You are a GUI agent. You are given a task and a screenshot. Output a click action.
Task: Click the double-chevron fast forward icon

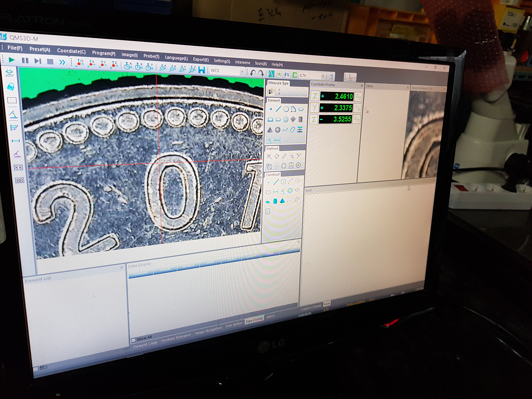pyautogui.click(x=62, y=62)
